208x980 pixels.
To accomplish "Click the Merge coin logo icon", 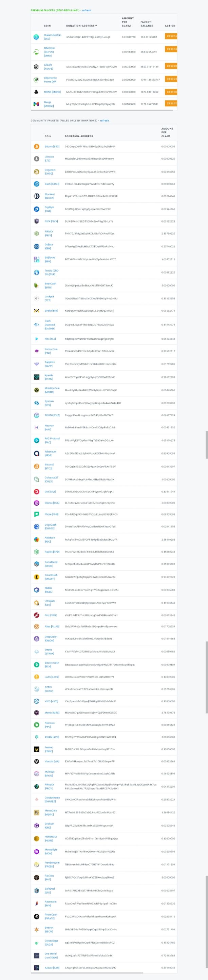I will (36, 104).
